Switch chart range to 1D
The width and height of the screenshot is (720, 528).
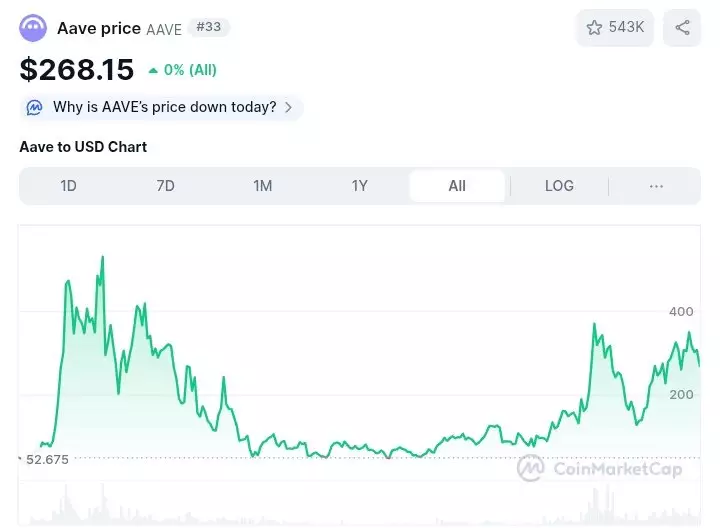click(68, 186)
